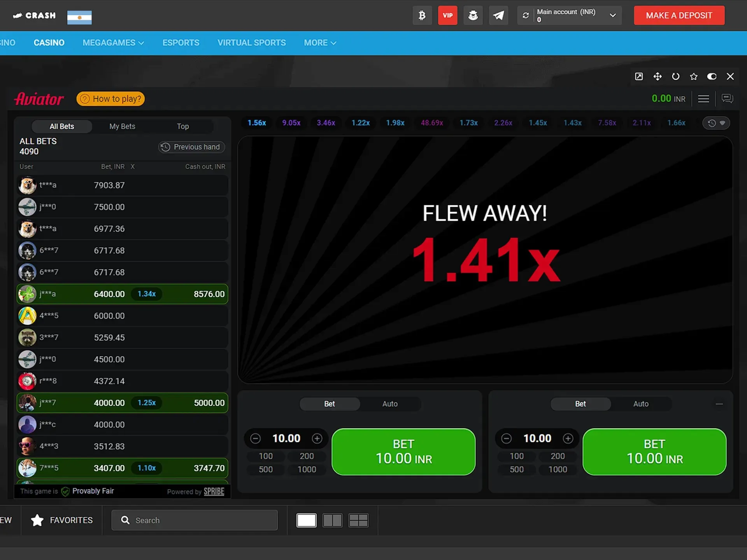747x560 pixels.
Task: Open the Aviator hamburger menu icon
Action: (x=703, y=98)
